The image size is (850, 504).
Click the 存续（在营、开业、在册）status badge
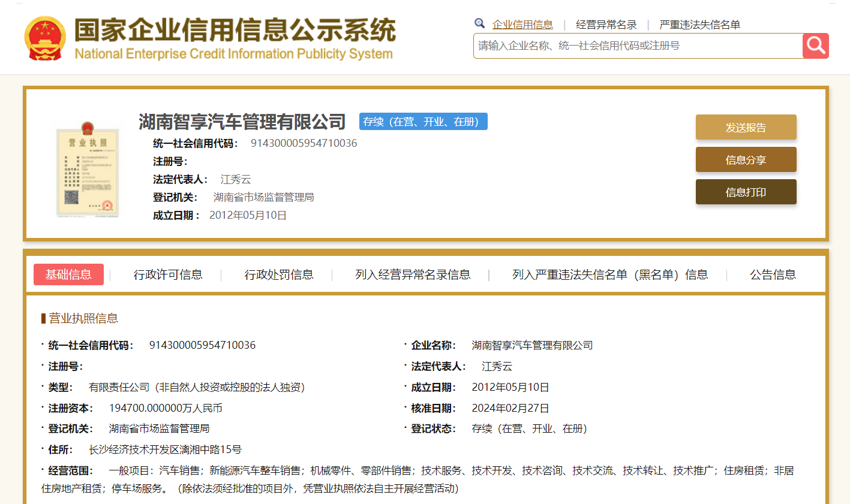424,122
